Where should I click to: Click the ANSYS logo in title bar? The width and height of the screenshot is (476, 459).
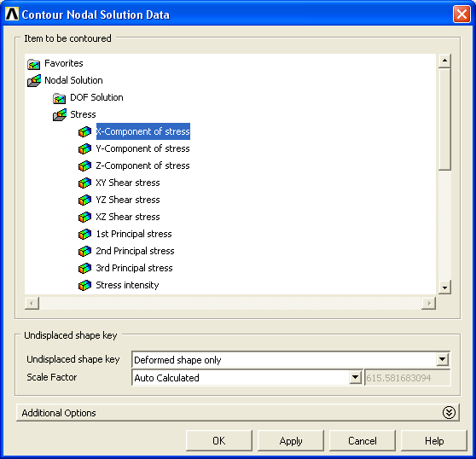(x=12, y=14)
